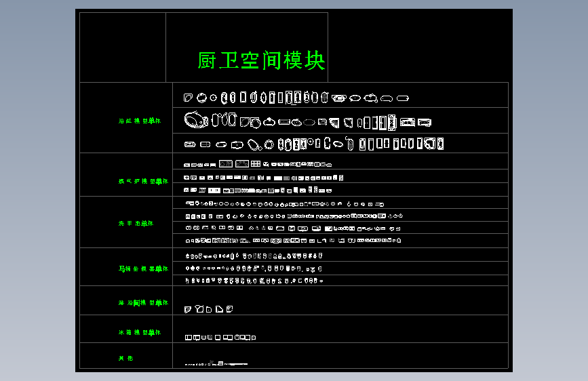Click the 冰箱模型单体 row label
Viewport: 588px width, 381px height.
[x=140, y=332]
